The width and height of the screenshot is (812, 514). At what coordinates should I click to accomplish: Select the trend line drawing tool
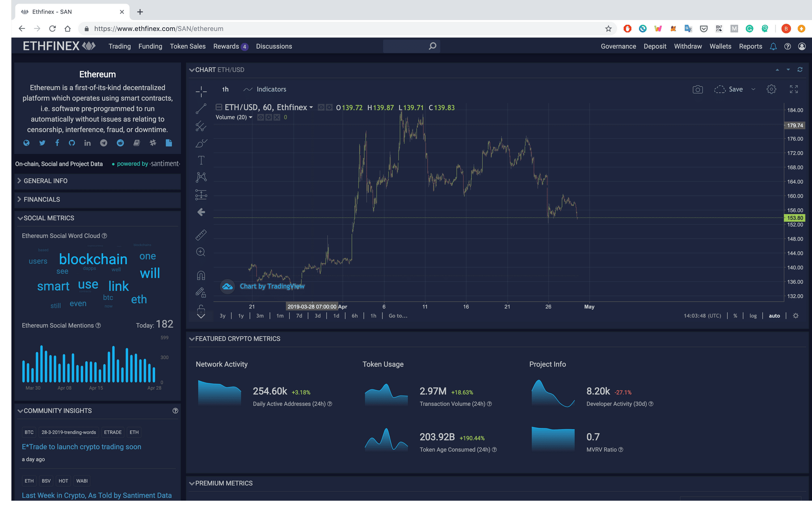201,108
